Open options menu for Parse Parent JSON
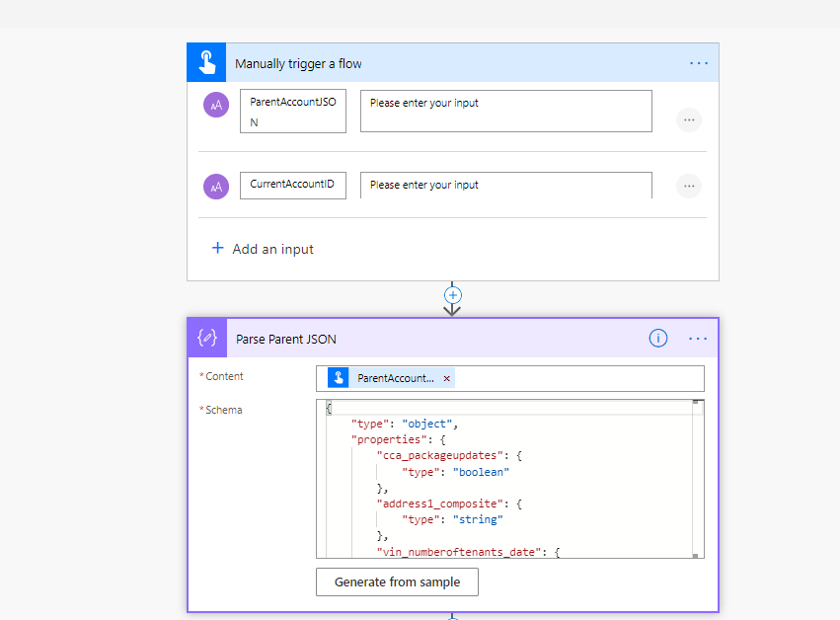Screen dimensions: 840x620 pyautogui.click(x=698, y=338)
